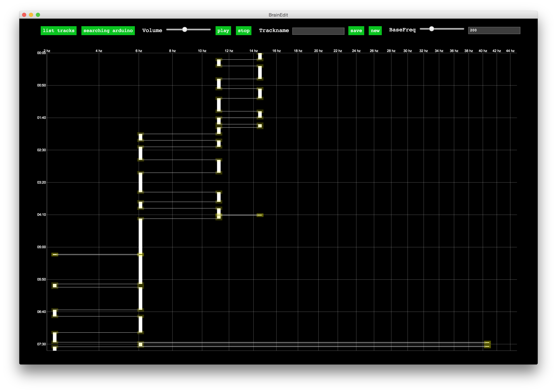The width and height of the screenshot is (557, 392).
Task: Click the 30 hz axis label
Action: [x=407, y=51]
